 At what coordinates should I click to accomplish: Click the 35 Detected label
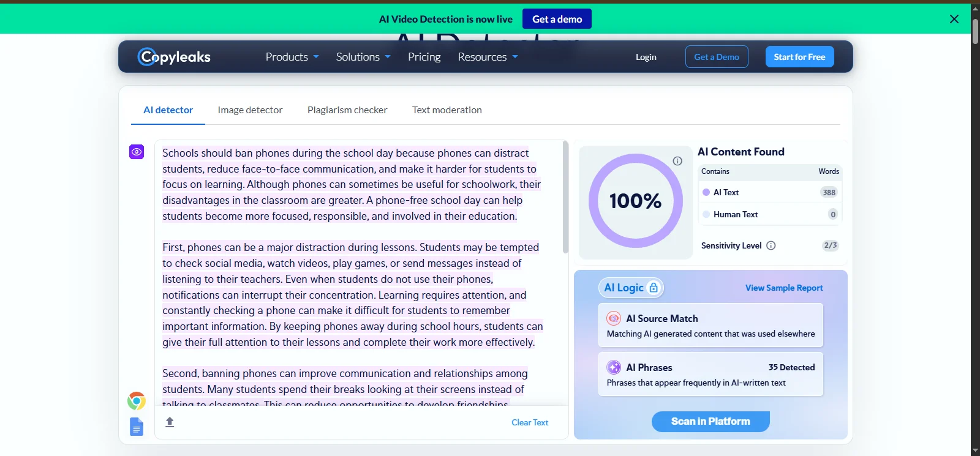(x=791, y=367)
